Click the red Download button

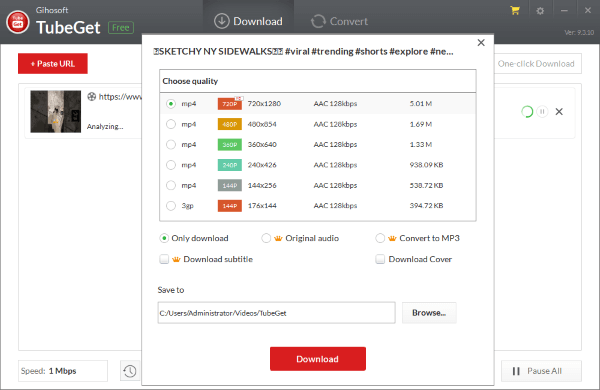click(318, 359)
